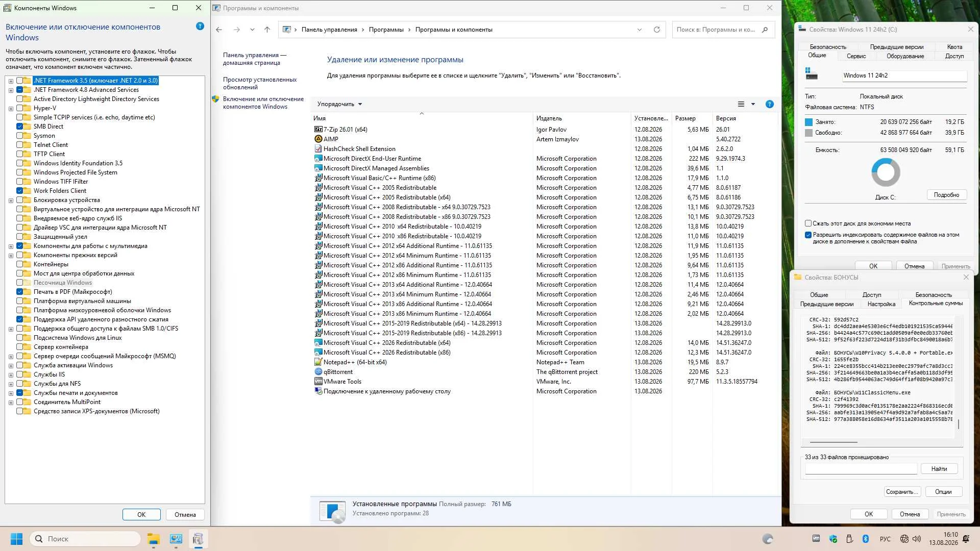980x551 pixels.
Task: Select the Notepad++ program icon
Action: tap(318, 362)
